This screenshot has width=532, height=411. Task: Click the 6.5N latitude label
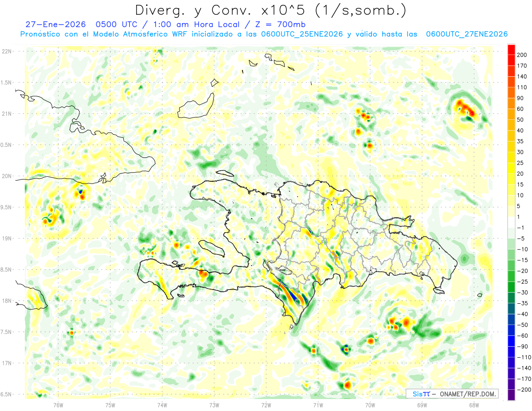point(7,394)
